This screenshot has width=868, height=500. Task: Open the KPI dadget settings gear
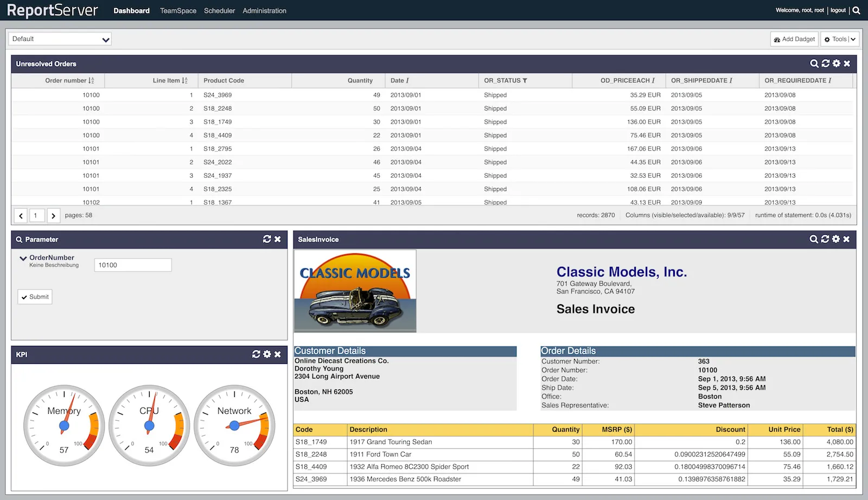(267, 354)
